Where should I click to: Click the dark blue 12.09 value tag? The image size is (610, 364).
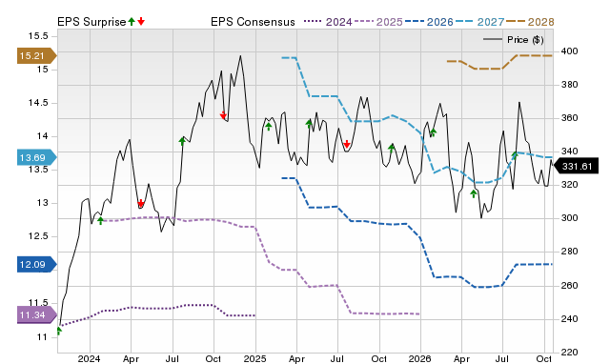point(36,265)
